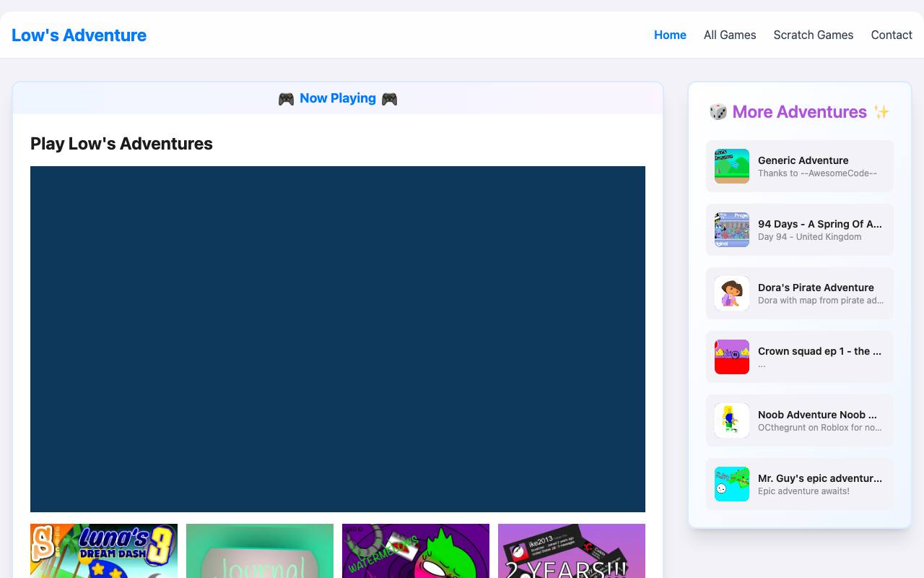
Task: Open the Contact page link
Action: click(892, 35)
